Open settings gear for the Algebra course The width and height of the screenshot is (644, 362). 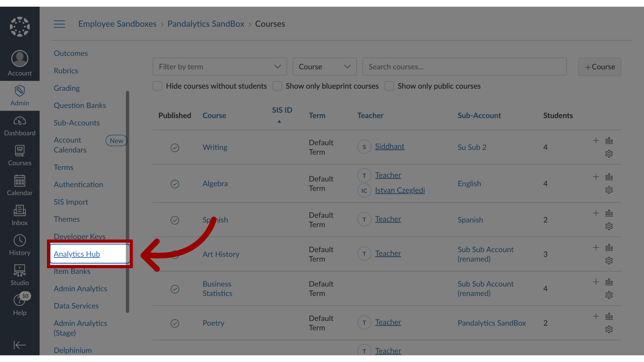pos(609,190)
